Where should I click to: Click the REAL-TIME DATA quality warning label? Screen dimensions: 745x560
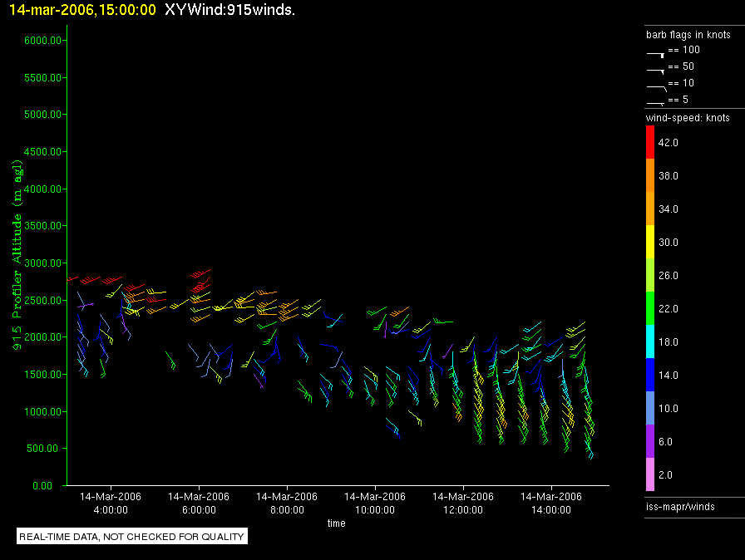point(132,537)
